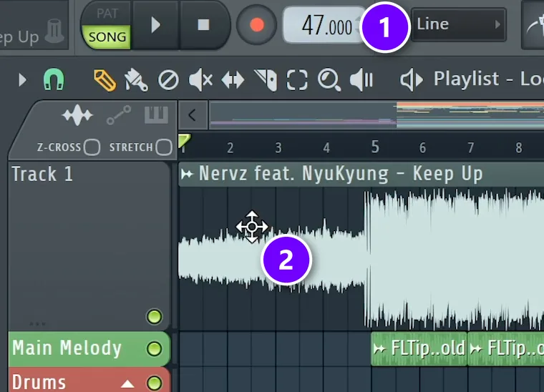Select the Draw pencil tool
This screenshot has width=544, height=392.
pos(105,80)
